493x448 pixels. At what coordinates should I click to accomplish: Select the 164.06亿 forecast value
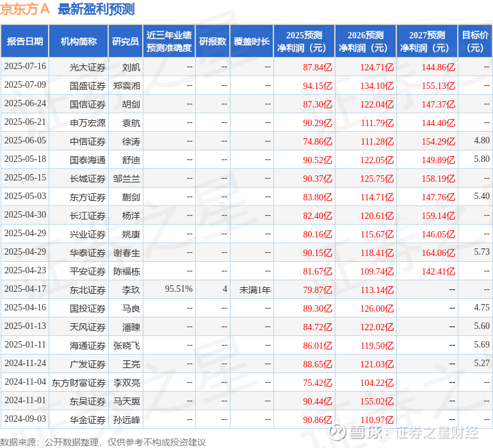point(439,253)
